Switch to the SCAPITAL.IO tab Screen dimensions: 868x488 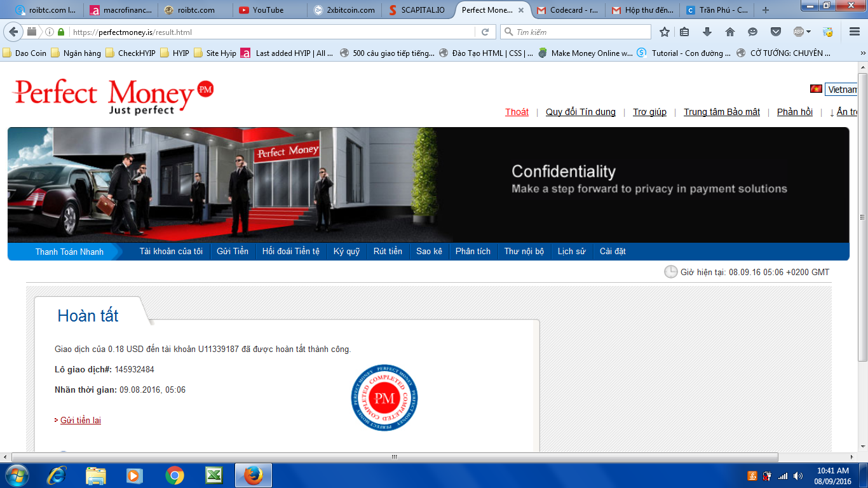(x=418, y=10)
